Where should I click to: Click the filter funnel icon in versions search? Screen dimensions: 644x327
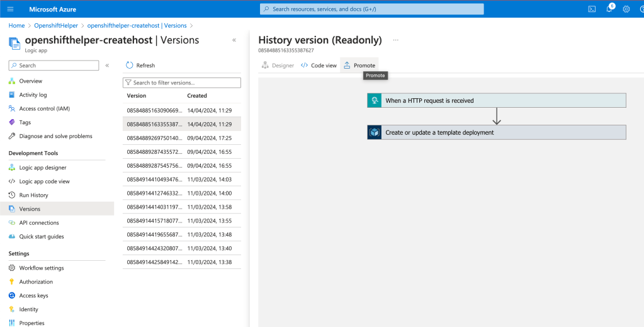point(128,83)
